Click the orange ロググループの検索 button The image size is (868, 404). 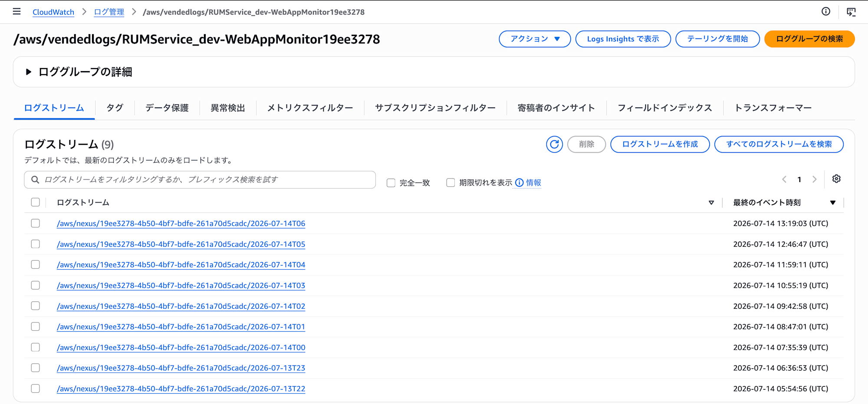pyautogui.click(x=810, y=39)
